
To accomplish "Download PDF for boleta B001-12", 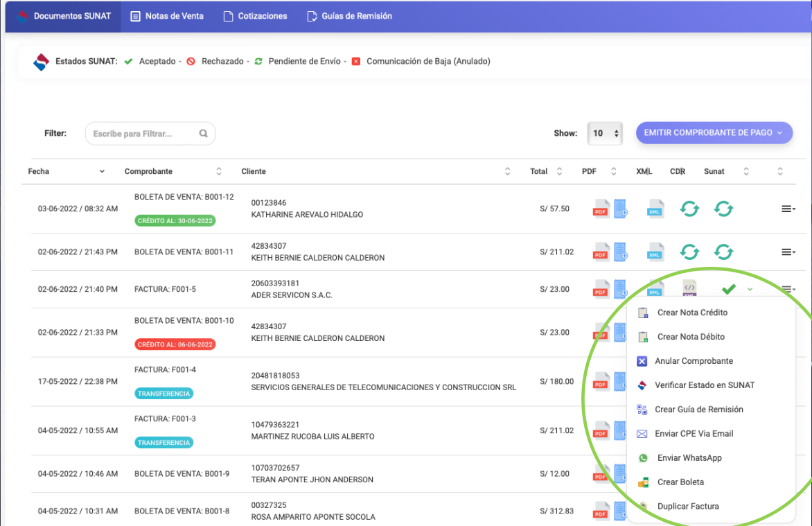I will click(601, 209).
